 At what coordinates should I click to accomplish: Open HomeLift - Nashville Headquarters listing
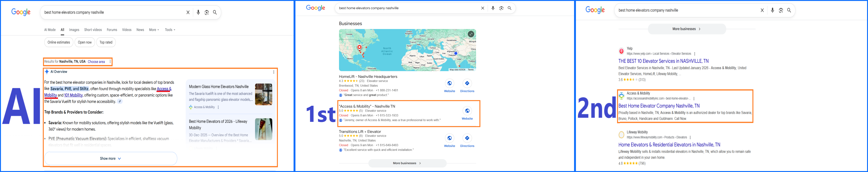[368, 77]
